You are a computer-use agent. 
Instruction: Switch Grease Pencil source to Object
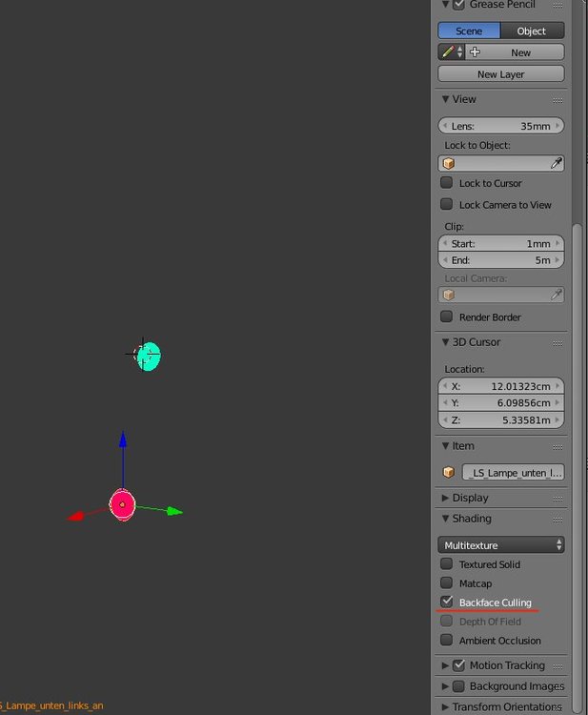(533, 31)
